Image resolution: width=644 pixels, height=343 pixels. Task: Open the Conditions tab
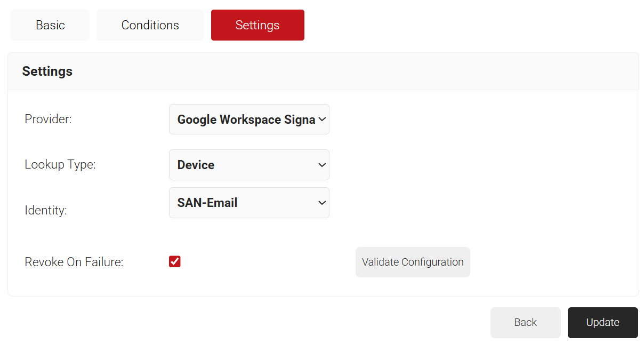[x=150, y=25]
